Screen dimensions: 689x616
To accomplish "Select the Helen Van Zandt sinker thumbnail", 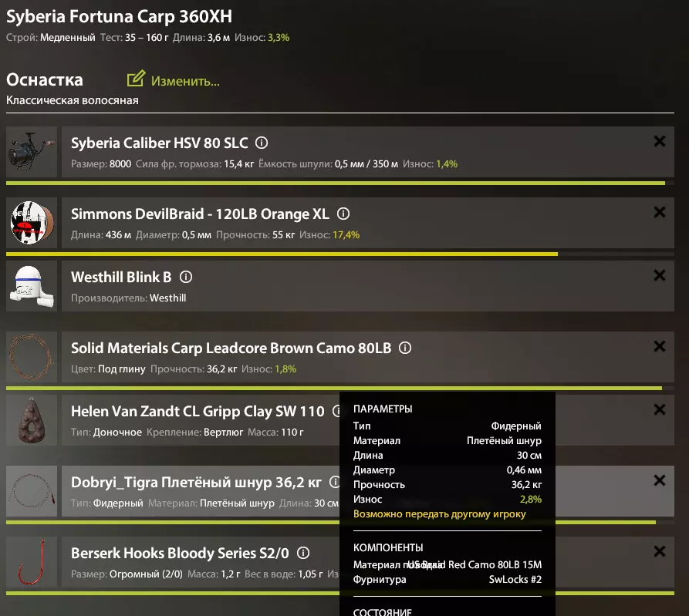I will [x=32, y=420].
